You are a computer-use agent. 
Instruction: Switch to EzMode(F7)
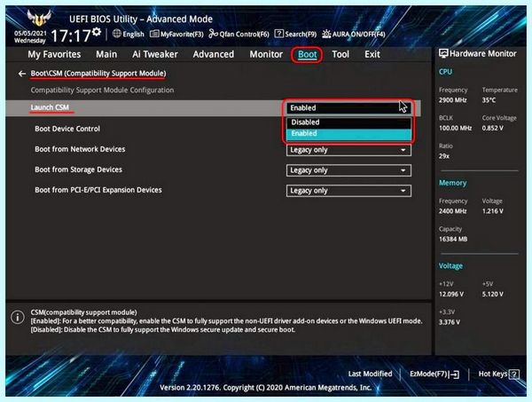point(434,374)
